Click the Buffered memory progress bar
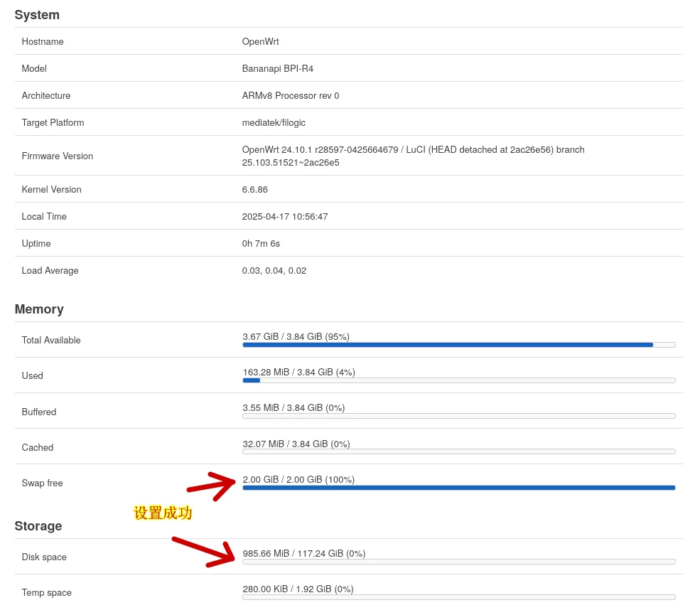Image resolution: width=700 pixels, height=615 pixels. [x=459, y=416]
